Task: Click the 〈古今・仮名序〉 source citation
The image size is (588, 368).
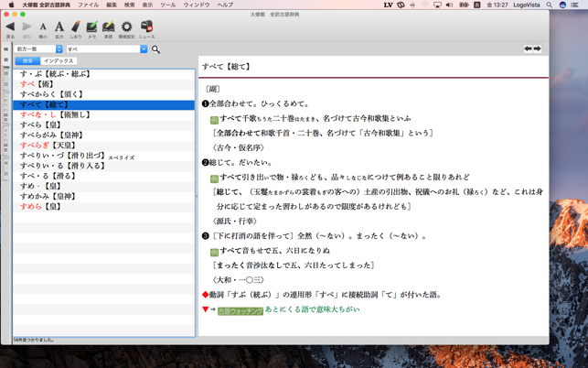Action: 239,147
